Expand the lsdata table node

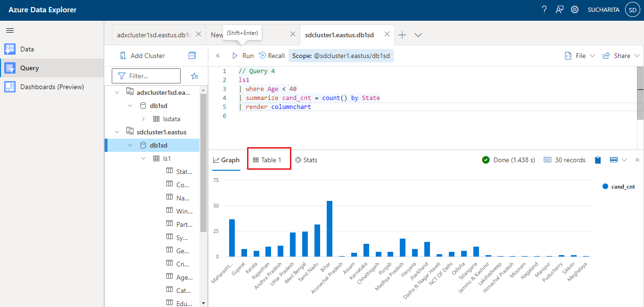click(x=143, y=119)
